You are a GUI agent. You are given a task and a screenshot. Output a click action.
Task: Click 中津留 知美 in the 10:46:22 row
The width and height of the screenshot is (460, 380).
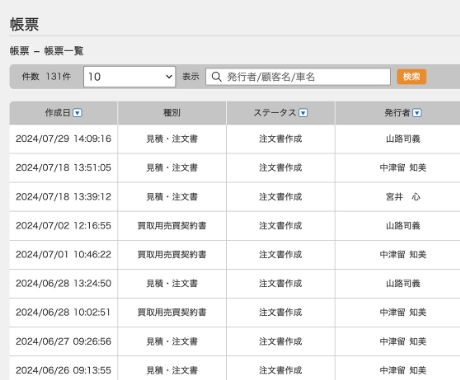pos(403,255)
